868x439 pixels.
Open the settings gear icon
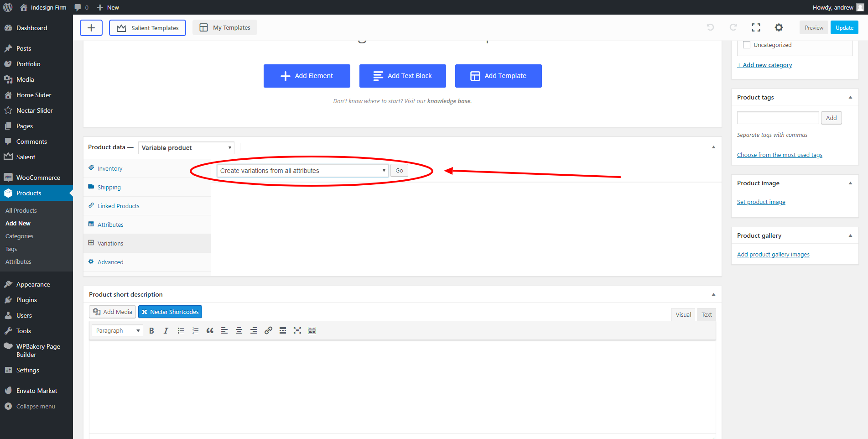(x=779, y=28)
